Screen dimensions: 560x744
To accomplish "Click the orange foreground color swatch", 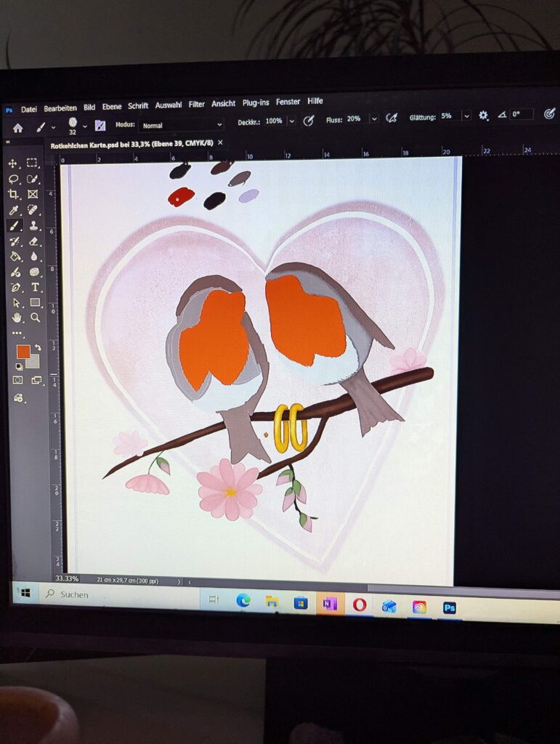I will point(23,352).
